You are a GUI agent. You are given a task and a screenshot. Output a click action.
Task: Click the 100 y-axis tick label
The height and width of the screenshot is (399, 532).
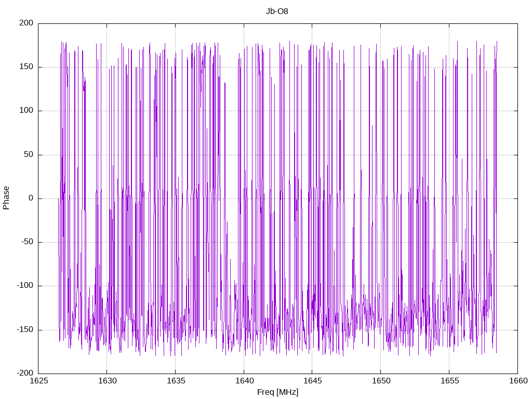click(26, 111)
